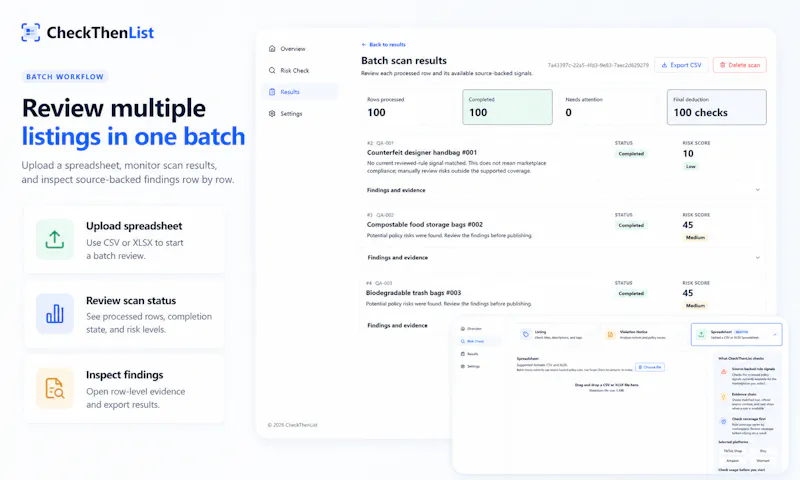Click the Inspect findings document search icon
Screen dimensions: 800x480
55,388
